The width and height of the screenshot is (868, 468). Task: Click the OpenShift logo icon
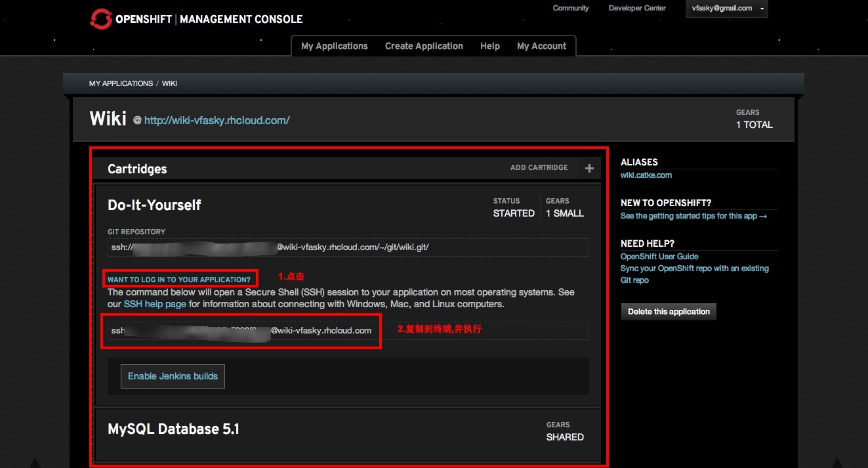coord(101,19)
